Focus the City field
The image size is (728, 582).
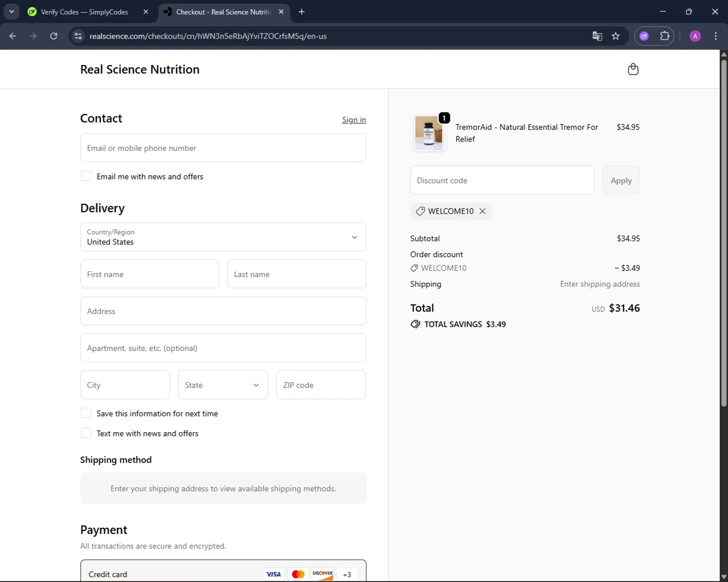pos(125,385)
